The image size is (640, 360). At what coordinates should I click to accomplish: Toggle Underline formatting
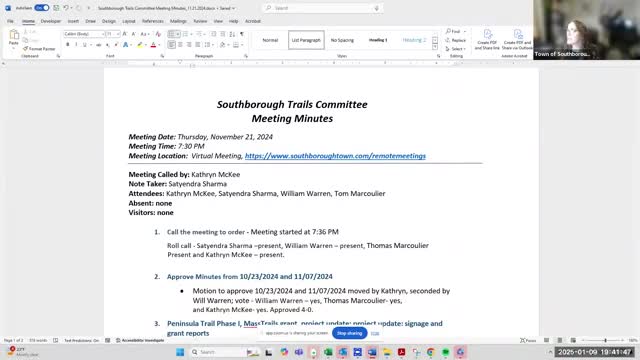pyautogui.click(x=84, y=44)
